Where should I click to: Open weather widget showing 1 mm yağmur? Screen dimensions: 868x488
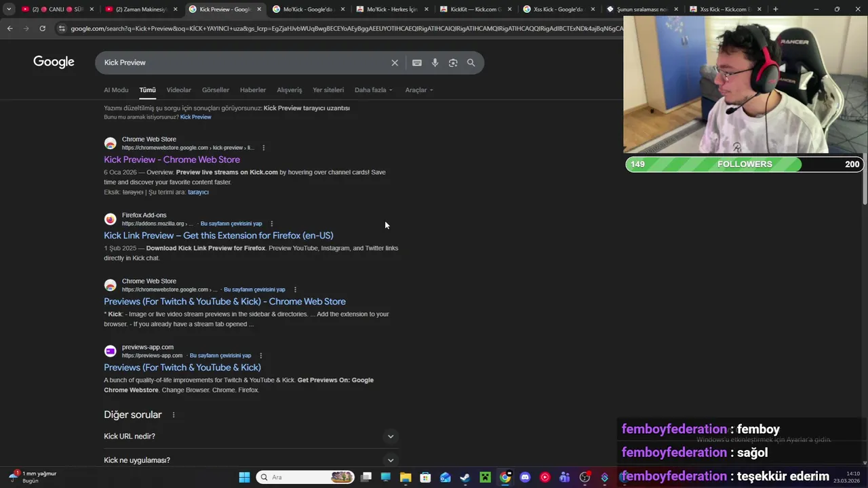(33, 477)
